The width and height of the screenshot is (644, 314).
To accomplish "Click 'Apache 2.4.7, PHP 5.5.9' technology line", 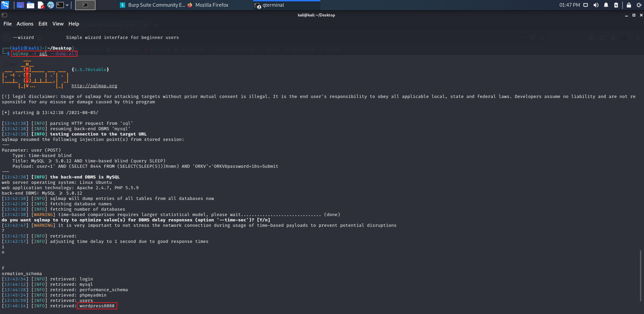I will click(x=70, y=188).
